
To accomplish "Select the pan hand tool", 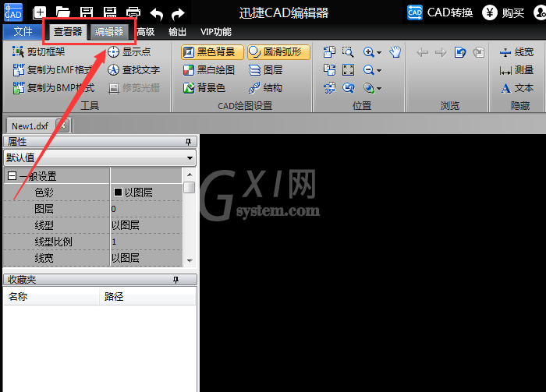I will pos(395,52).
